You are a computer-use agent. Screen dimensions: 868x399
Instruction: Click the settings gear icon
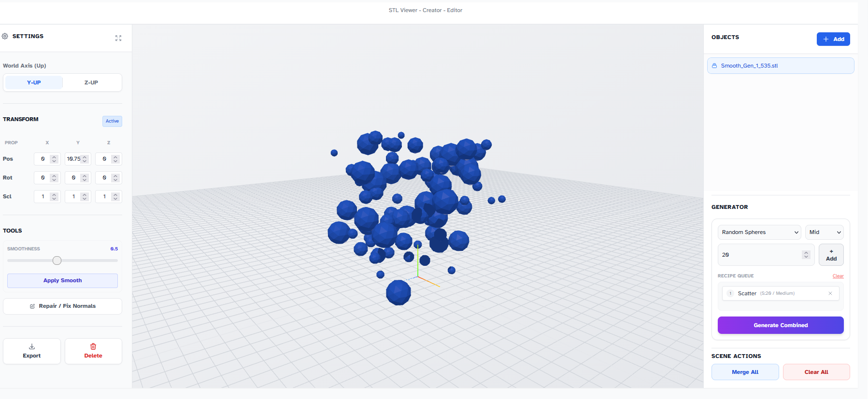[5, 36]
